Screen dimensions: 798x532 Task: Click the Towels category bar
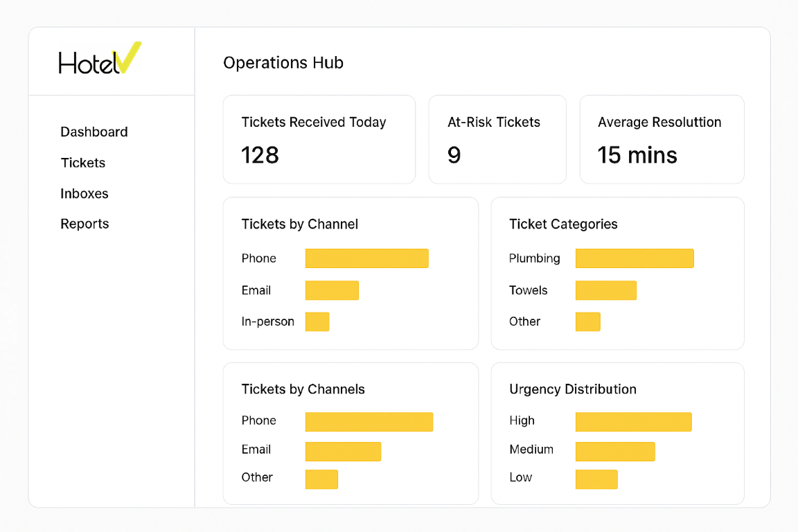605,290
